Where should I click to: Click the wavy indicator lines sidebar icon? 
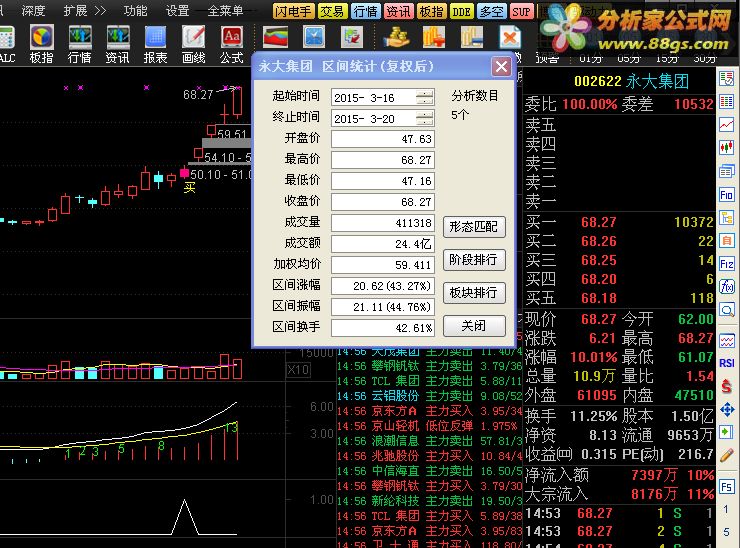[x=727, y=340]
